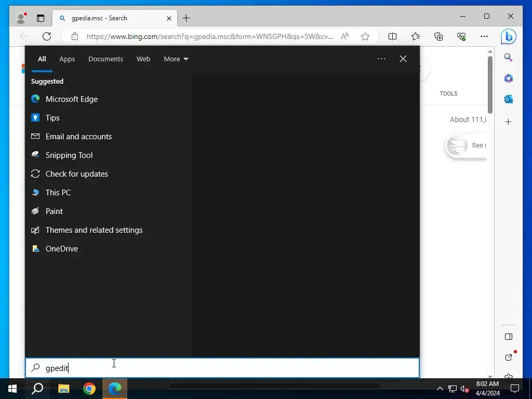Open the clock showing 8:02 AM
The height and width of the screenshot is (399, 532).
click(x=487, y=389)
